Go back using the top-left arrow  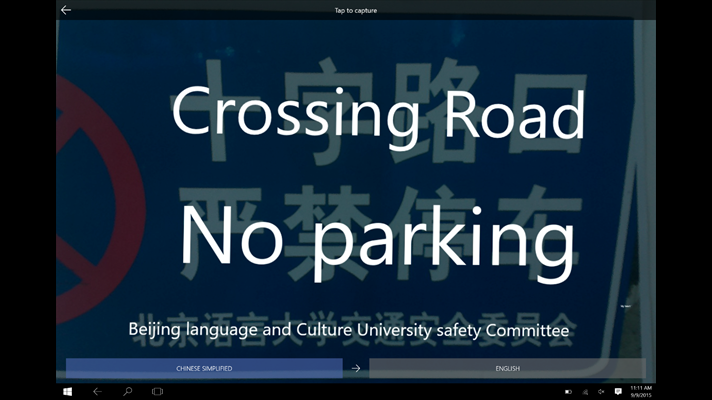point(66,10)
